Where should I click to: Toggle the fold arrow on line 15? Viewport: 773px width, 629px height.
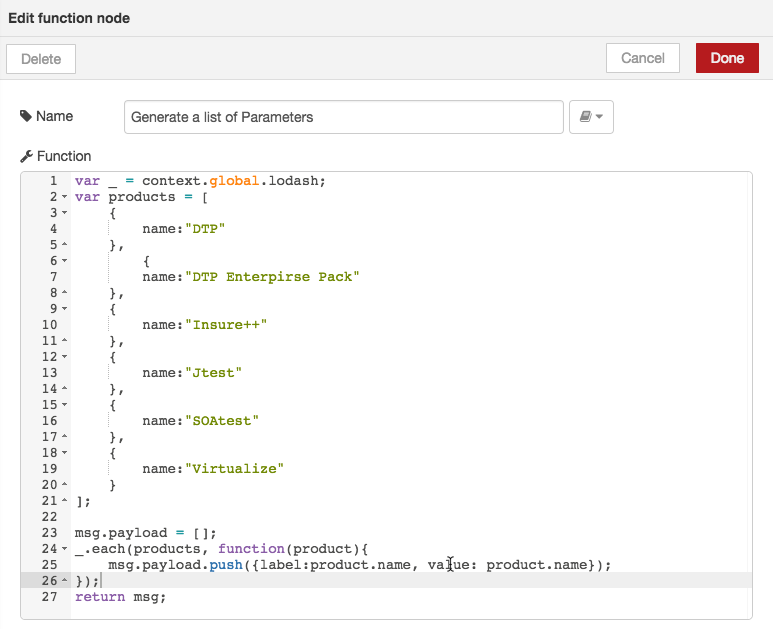(65, 405)
